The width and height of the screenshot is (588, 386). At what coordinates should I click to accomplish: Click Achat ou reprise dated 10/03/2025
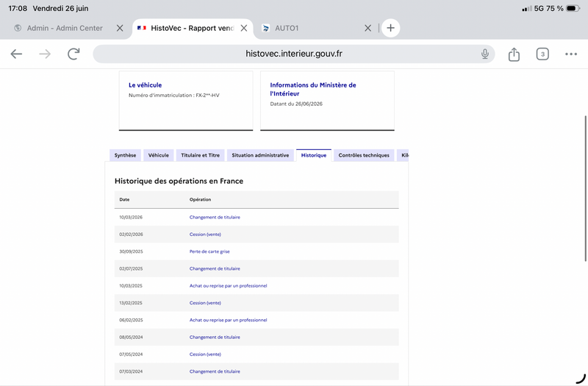[x=228, y=286]
